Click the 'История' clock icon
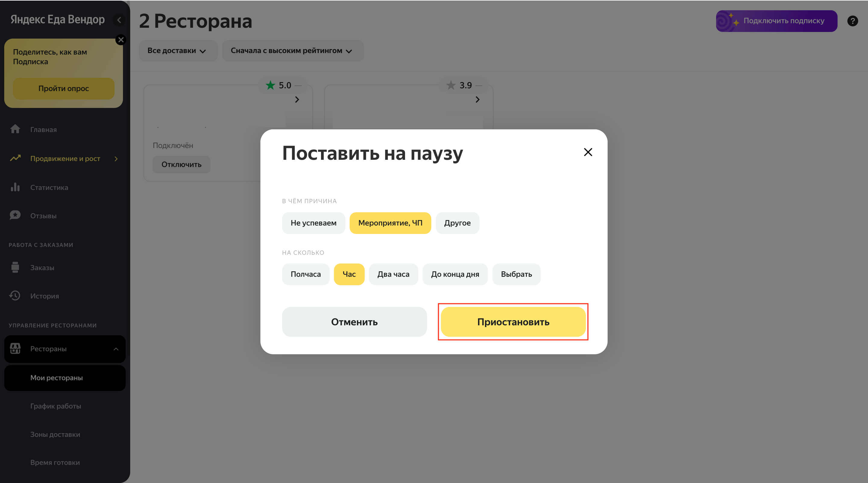Viewport: 868px width, 483px height. tap(15, 295)
